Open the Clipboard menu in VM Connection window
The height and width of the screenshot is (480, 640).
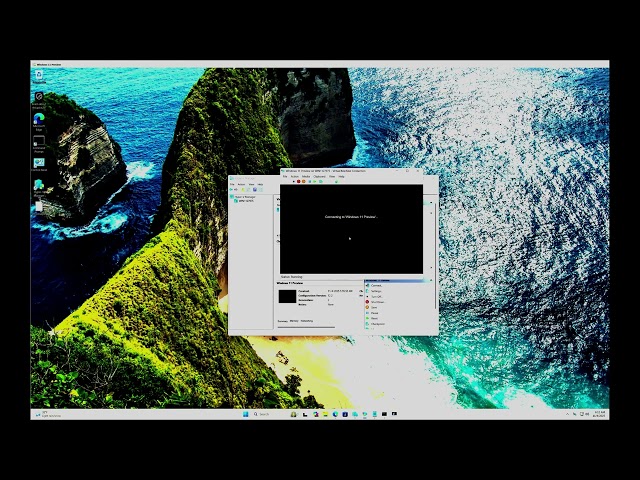(x=320, y=176)
